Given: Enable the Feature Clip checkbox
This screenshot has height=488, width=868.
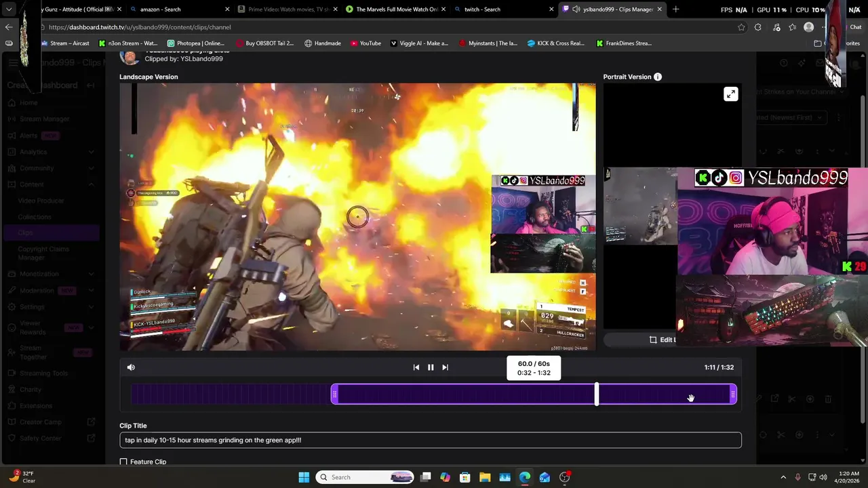Looking at the screenshot, I should (123, 462).
